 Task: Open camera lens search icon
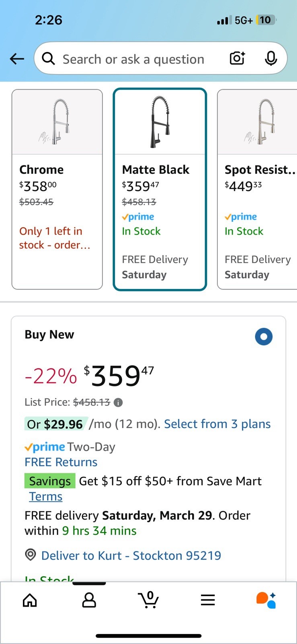[x=238, y=58]
